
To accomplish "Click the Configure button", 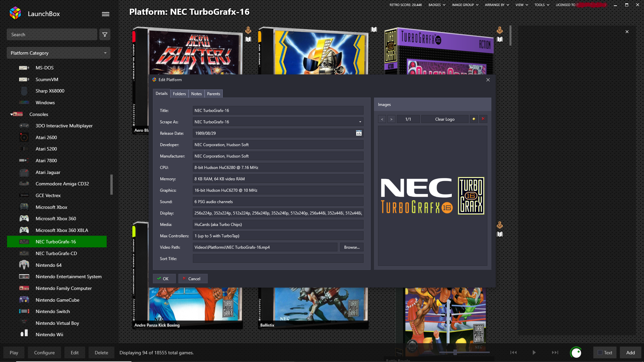I will pyautogui.click(x=44, y=353).
